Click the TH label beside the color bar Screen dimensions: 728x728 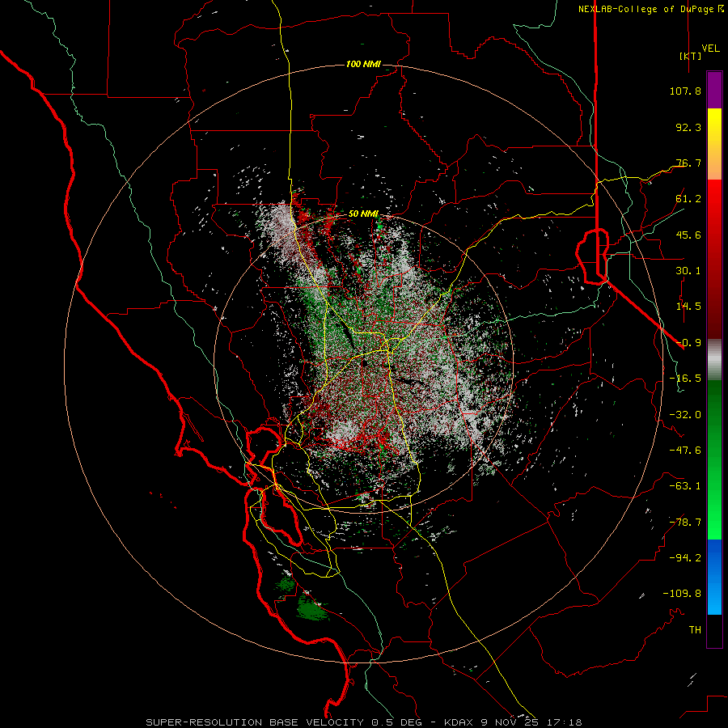(x=695, y=630)
